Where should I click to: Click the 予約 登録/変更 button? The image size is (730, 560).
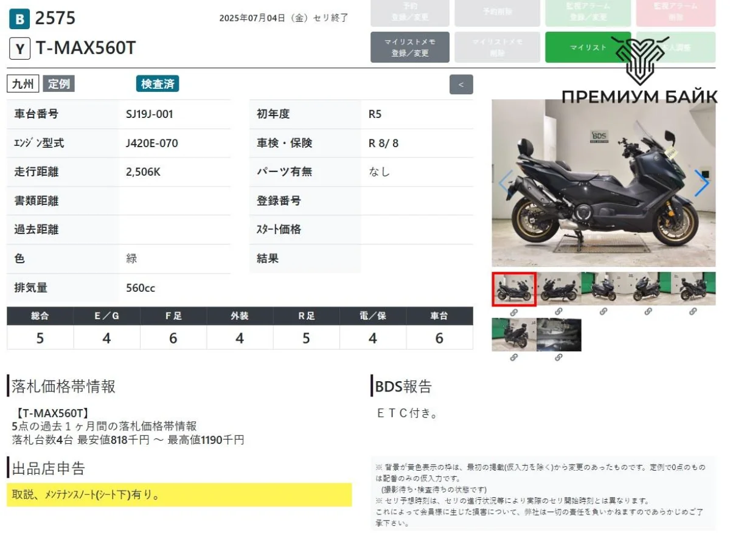click(x=410, y=12)
